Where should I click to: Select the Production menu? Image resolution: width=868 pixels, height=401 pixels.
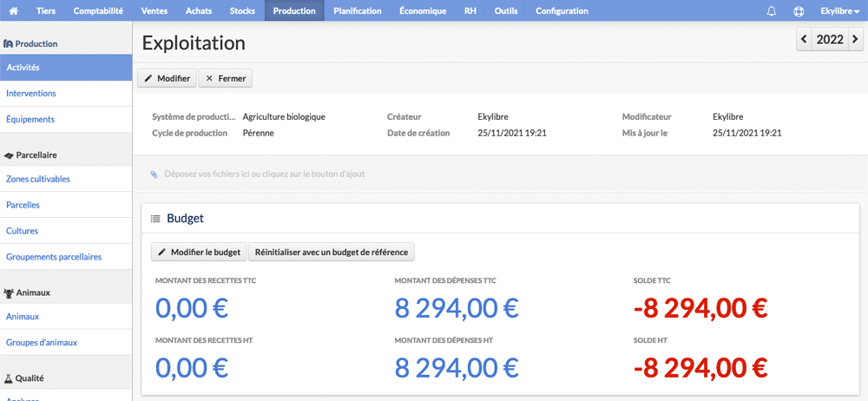click(x=294, y=10)
